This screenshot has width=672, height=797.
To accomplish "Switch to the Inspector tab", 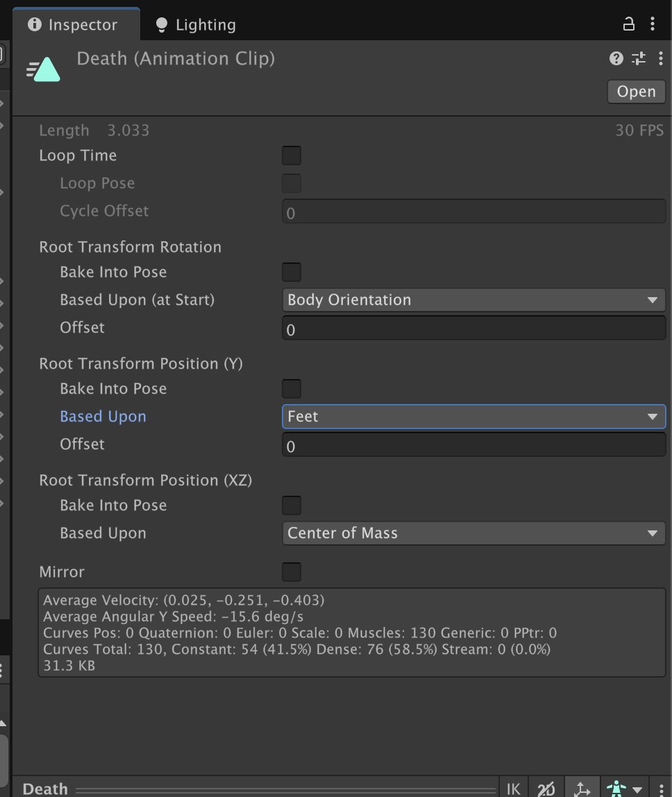I will click(x=76, y=24).
